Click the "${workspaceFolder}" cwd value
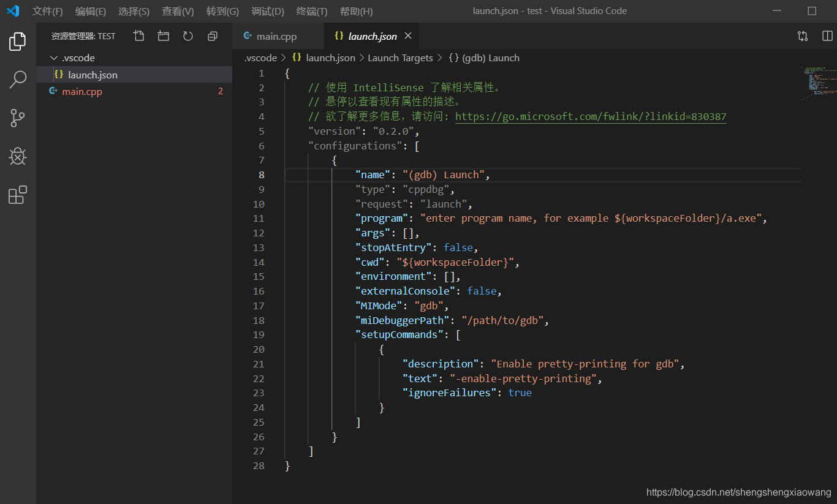Screen dimensions: 837x504 455,262
